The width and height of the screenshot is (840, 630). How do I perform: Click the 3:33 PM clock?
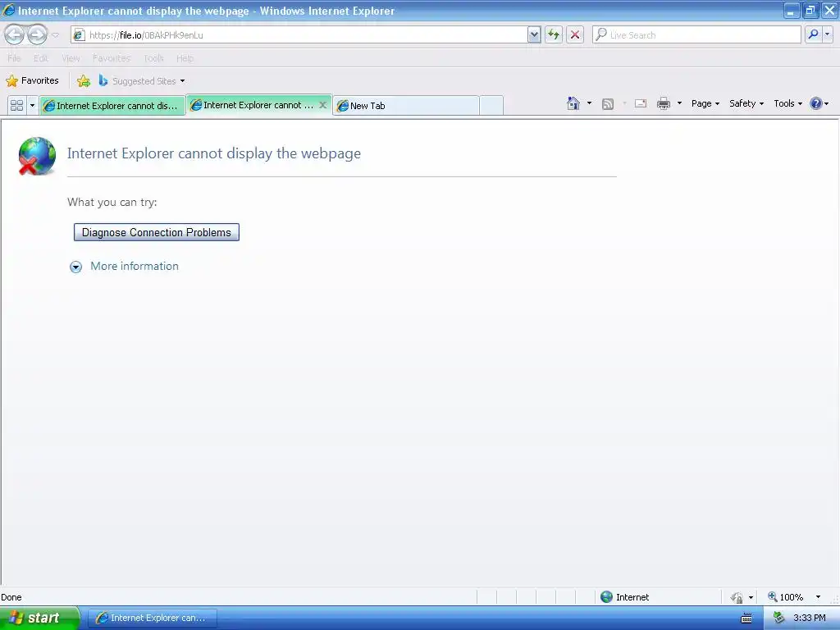(x=810, y=618)
